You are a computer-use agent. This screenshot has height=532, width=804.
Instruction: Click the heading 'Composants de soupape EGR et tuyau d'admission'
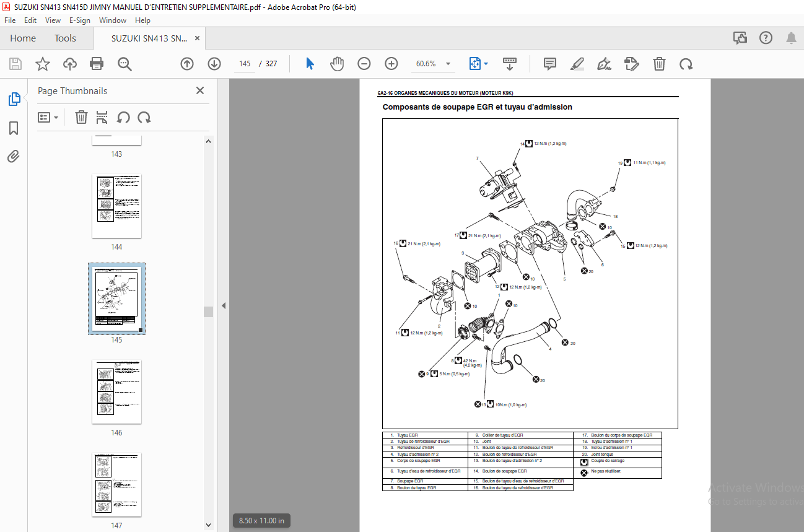[x=477, y=107]
